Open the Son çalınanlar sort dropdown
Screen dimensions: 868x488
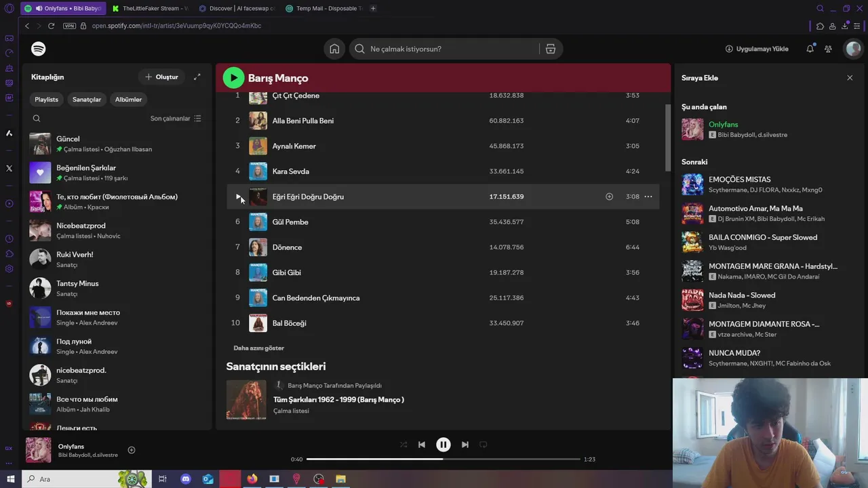(176, 118)
